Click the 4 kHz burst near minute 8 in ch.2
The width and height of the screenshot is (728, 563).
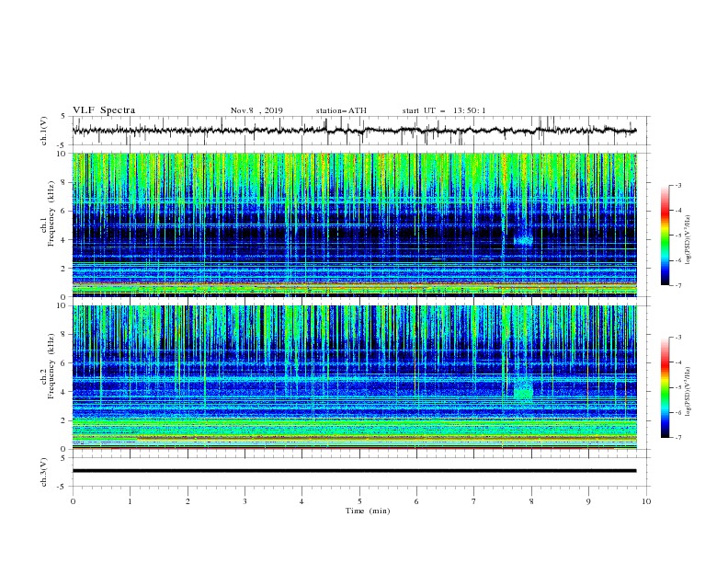tap(523, 390)
